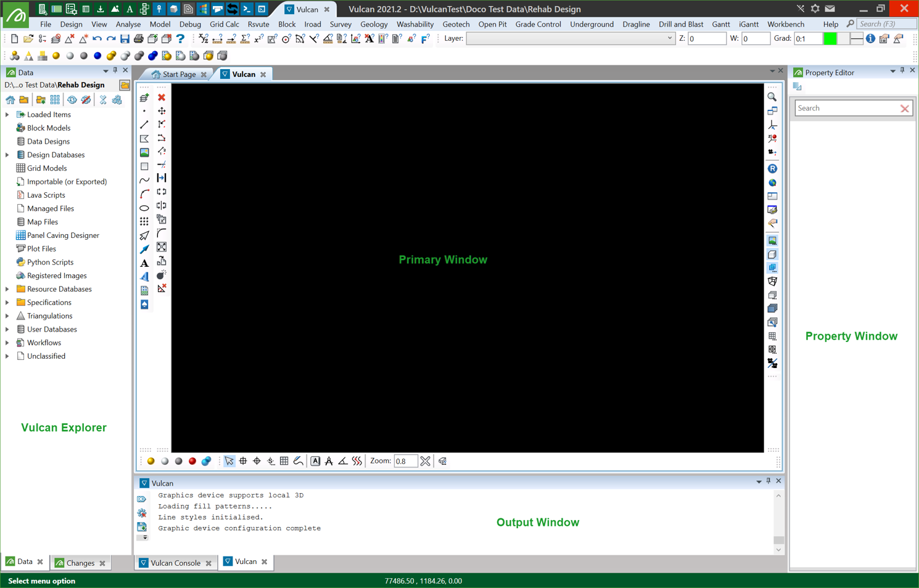Select the Move tool with four arrows

pos(162,111)
